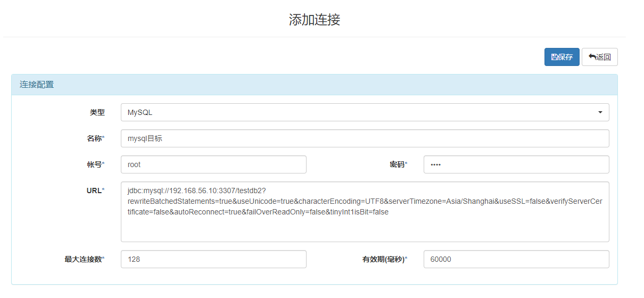Click the floppy disk icon on 保存
The height and width of the screenshot is (298, 644).
point(554,57)
